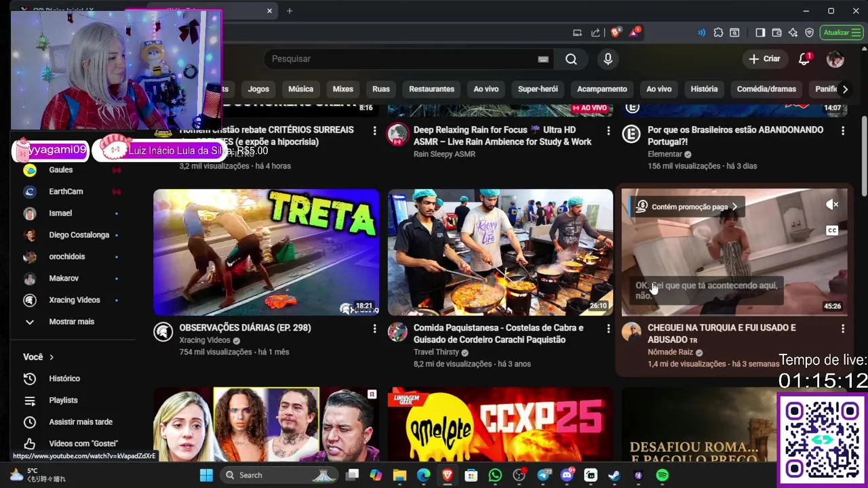Open Brave Rewards triangle icon
The width and height of the screenshot is (868, 488).
(x=635, y=33)
